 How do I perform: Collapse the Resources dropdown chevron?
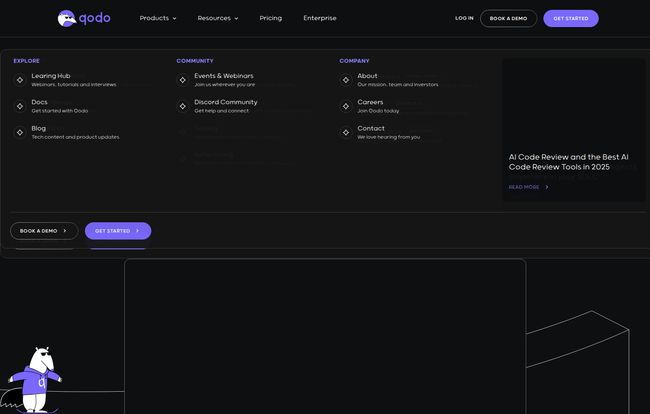point(236,19)
